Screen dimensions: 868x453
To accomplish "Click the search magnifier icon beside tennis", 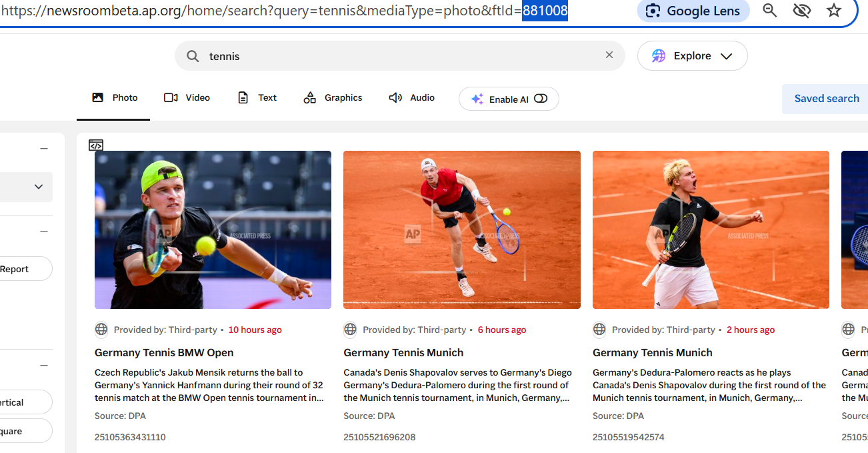I will [x=193, y=56].
